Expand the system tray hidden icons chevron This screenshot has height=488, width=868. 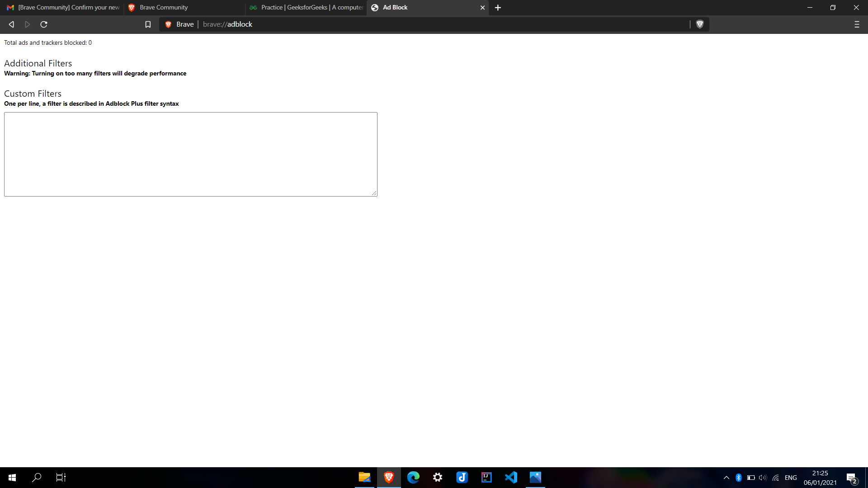point(726,478)
